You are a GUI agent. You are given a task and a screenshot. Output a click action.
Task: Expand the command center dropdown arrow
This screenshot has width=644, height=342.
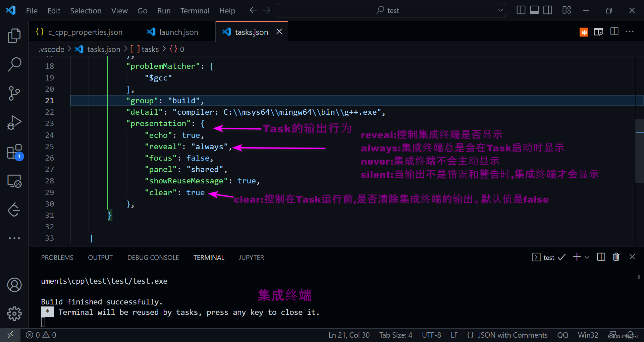[500, 10]
